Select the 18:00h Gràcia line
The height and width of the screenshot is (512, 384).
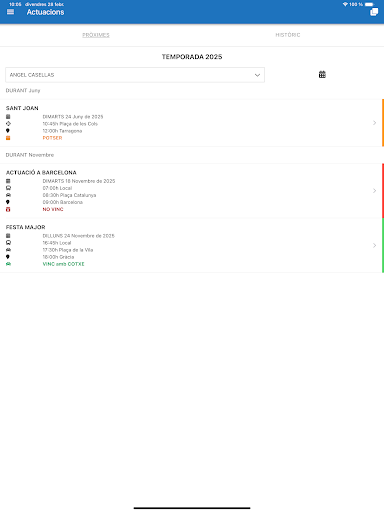[58, 257]
